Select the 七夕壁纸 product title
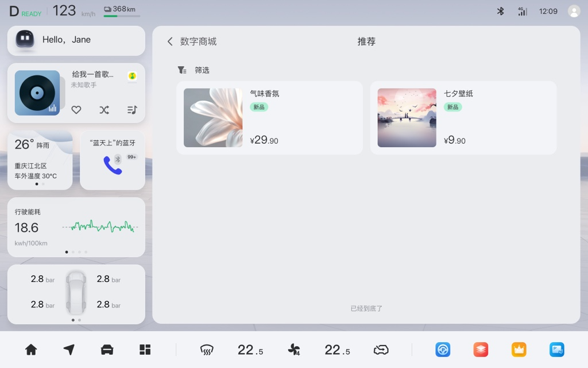The width and height of the screenshot is (588, 368). click(458, 94)
